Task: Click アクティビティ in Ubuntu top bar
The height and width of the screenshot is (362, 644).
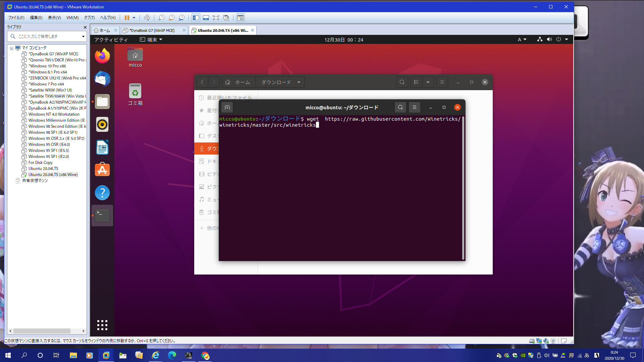Action: pyautogui.click(x=111, y=40)
